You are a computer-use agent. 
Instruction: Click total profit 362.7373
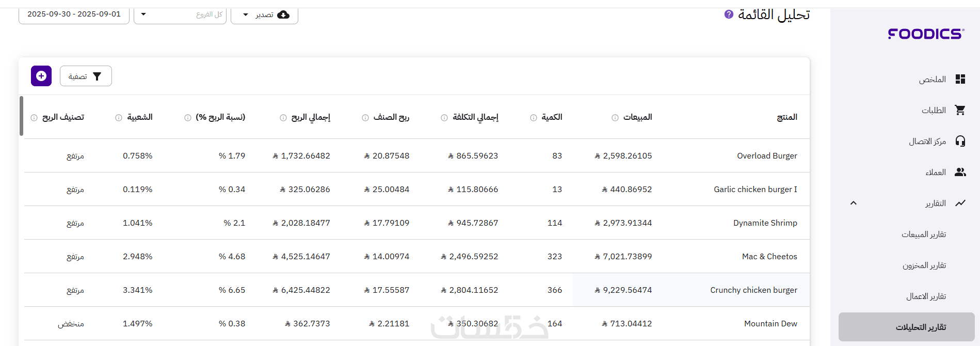[x=308, y=323]
